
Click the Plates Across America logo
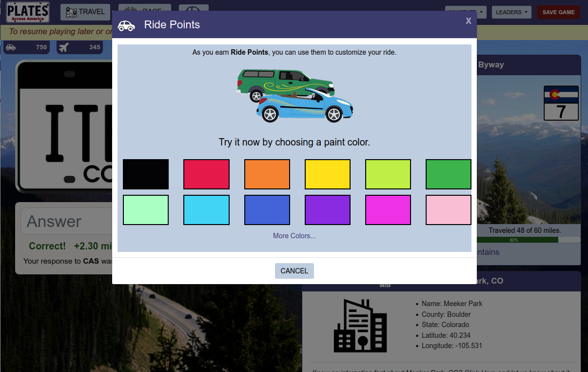(x=28, y=12)
